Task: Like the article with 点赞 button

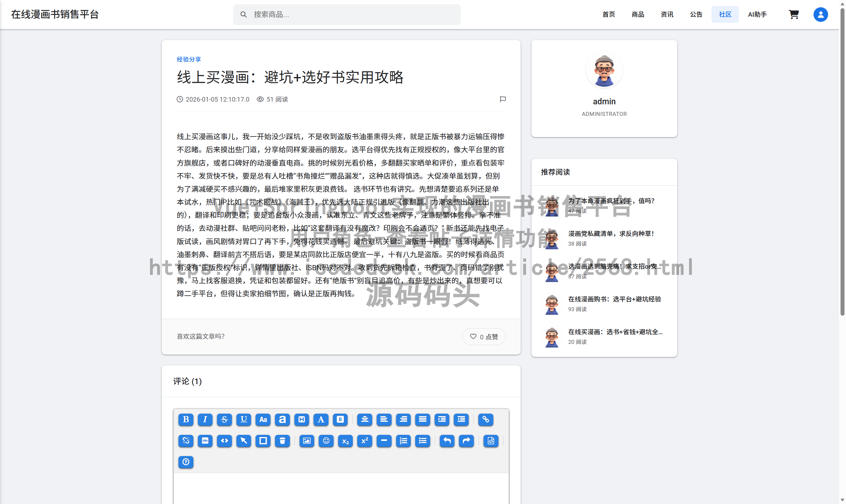Action: [x=484, y=337]
